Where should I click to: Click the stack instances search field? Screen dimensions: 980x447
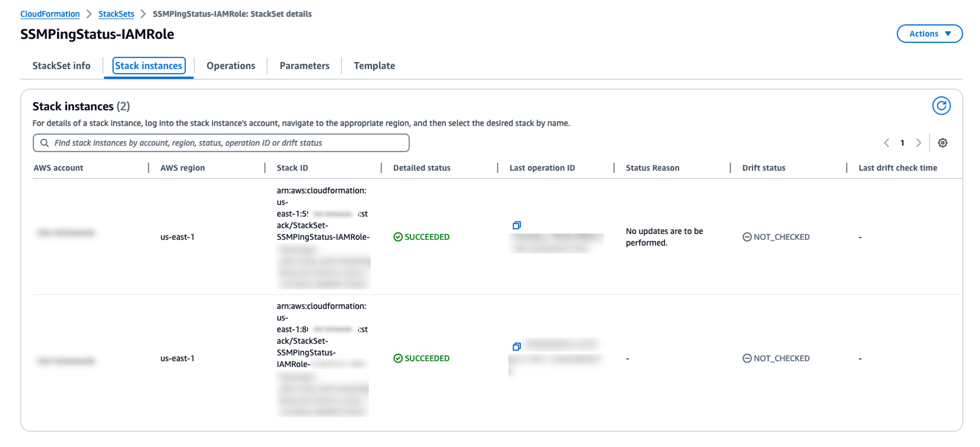pos(221,142)
